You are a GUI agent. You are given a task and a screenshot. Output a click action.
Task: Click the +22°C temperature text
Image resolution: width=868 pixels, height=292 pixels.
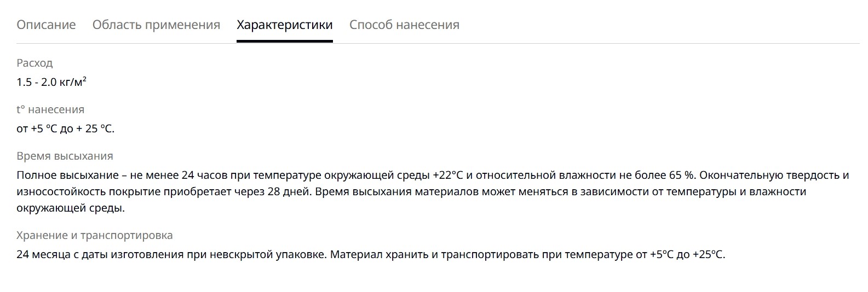coord(448,175)
